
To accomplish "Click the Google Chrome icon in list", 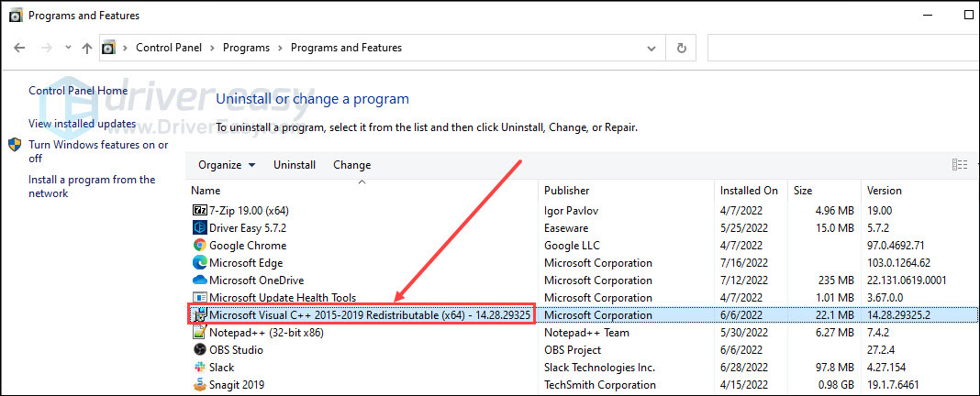I will 200,246.
